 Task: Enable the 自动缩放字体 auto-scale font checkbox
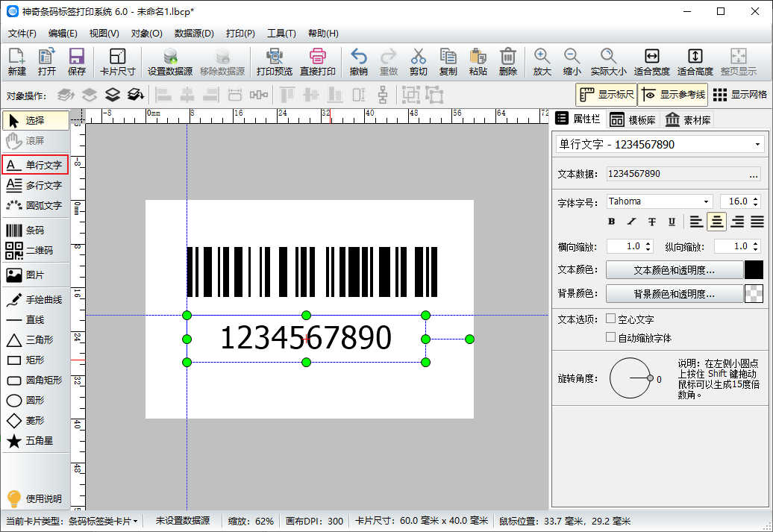coord(611,337)
